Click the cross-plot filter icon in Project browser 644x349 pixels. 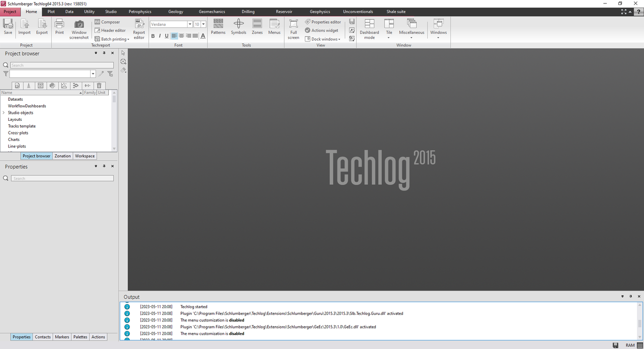(64, 86)
